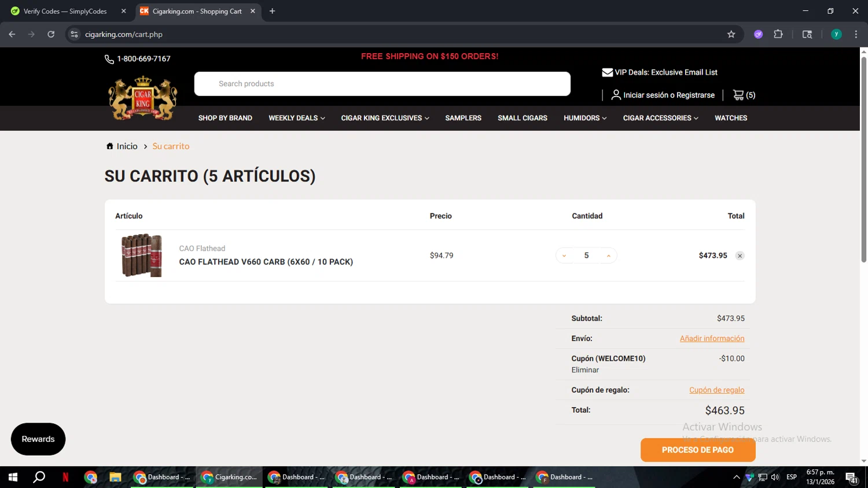Expand the Cigar Accessories menu

coord(660,118)
